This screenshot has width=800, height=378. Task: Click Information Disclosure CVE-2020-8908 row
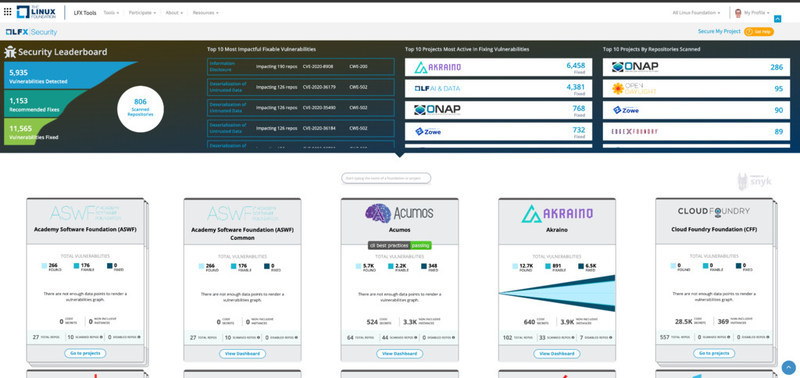(301, 67)
